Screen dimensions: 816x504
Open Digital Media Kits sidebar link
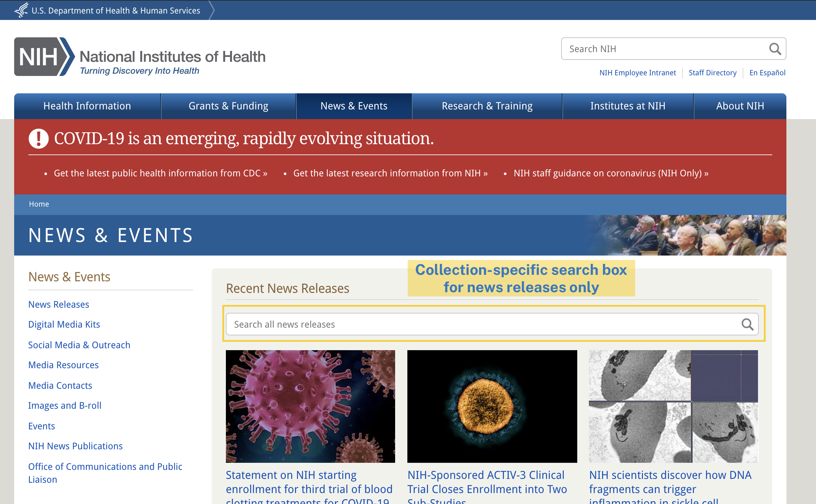[64, 324]
